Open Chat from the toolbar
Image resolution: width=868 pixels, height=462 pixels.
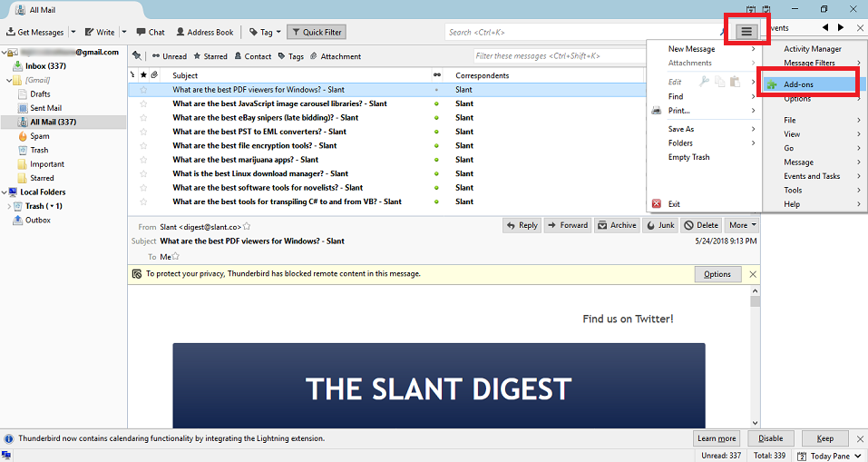[x=151, y=32]
